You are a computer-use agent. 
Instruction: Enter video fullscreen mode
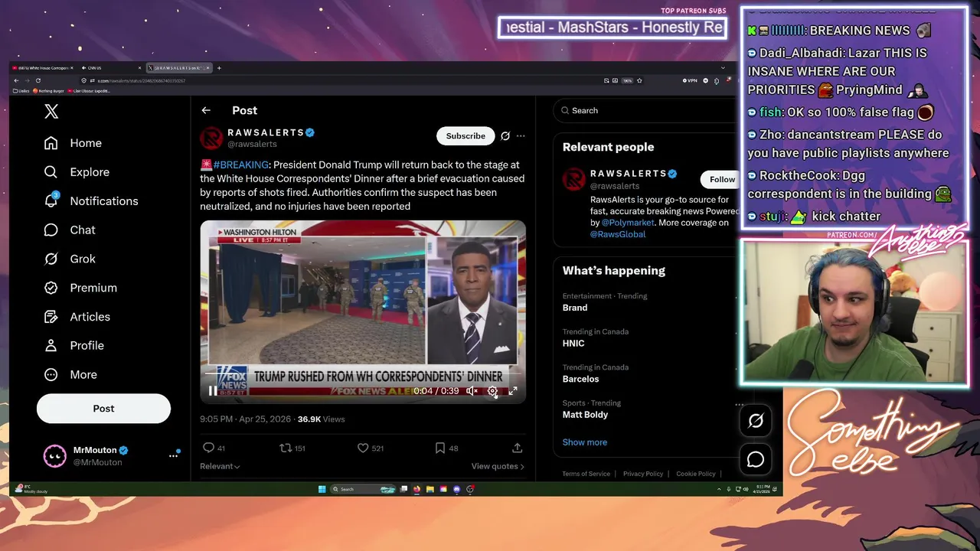click(513, 391)
